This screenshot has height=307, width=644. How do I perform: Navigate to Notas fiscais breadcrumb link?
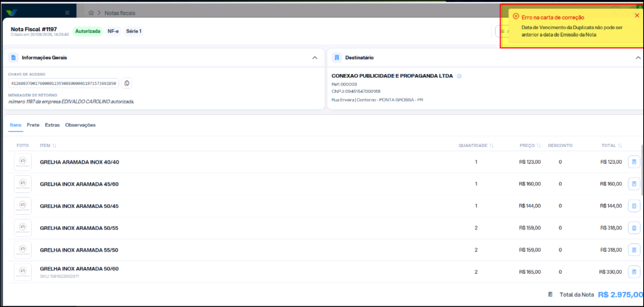click(120, 13)
